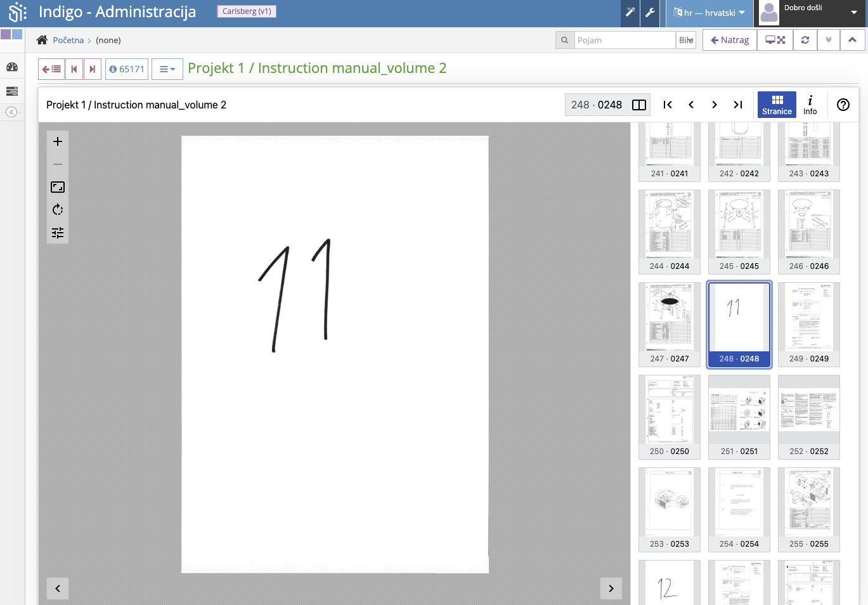Open the hr — hrvatski language dropdown

coord(709,13)
